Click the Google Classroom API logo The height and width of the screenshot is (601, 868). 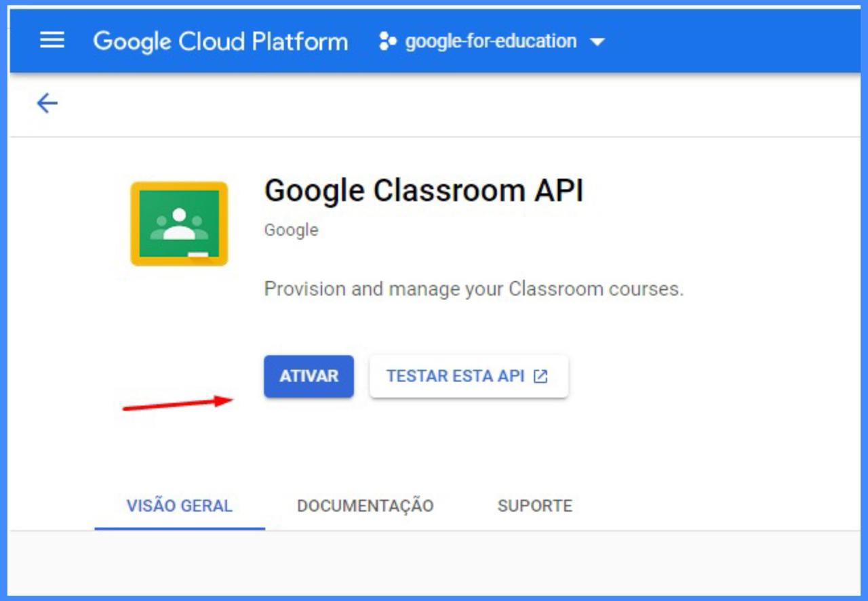click(179, 224)
